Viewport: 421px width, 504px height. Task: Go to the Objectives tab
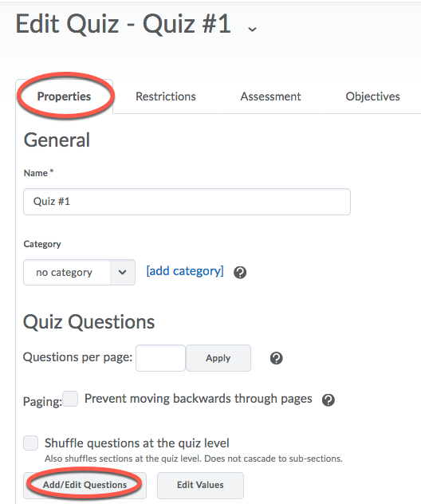click(x=373, y=96)
